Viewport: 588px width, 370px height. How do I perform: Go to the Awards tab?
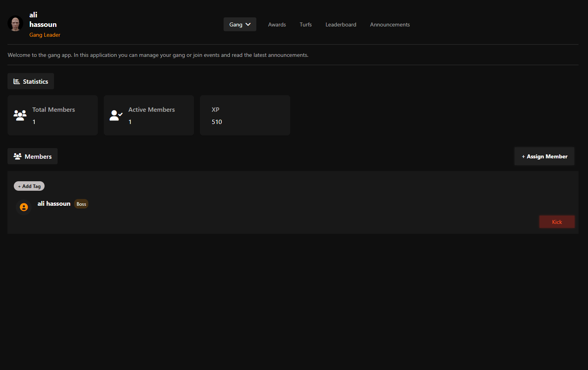tap(277, 24)
